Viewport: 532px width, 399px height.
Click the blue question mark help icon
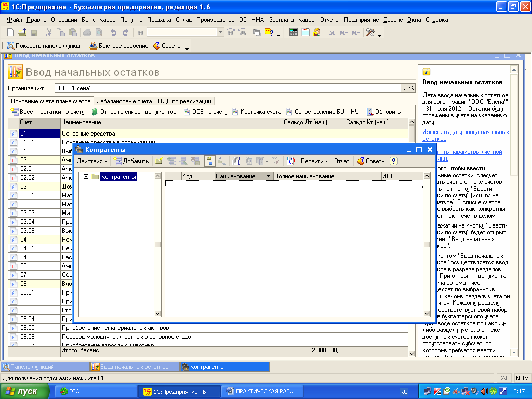pyautogui.click(x=394, y=161)
